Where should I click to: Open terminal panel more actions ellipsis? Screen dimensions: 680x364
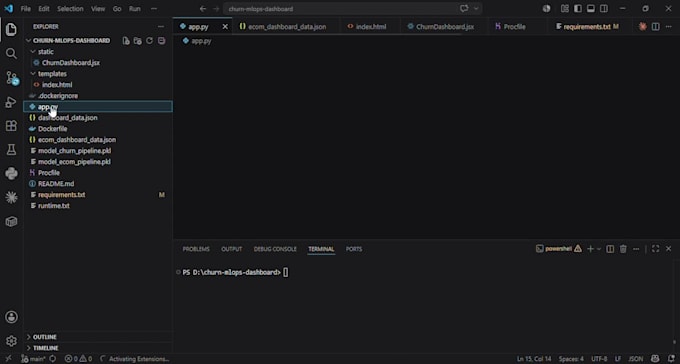(636, 249)
